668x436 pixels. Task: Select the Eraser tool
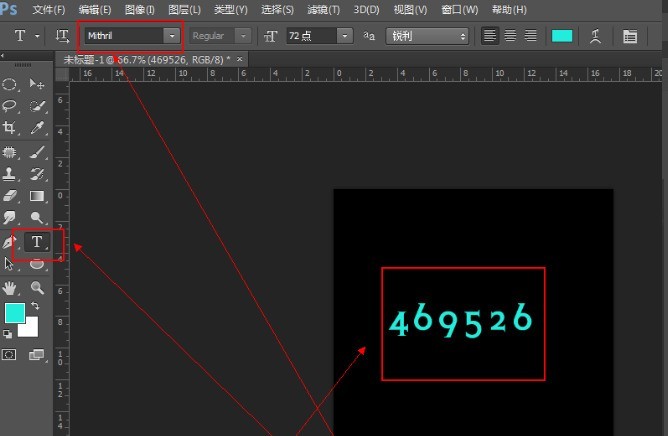coord(9,196)
